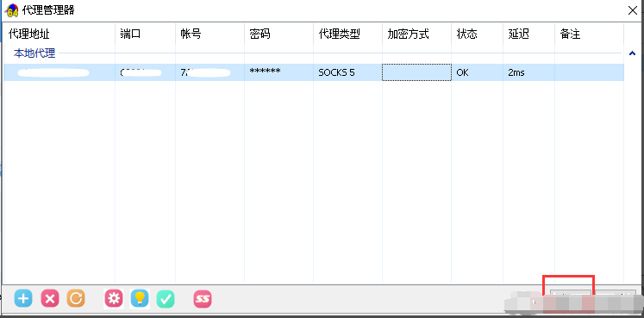Open settings via the pink gear icon
The height and width of the screenshot is (318, 644).
pyautogui.click(x=114, y=298)
